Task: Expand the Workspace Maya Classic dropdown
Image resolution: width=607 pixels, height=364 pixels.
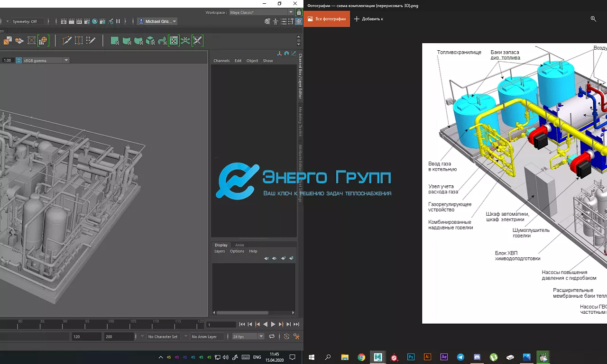Action: click(x=290, y=12)
